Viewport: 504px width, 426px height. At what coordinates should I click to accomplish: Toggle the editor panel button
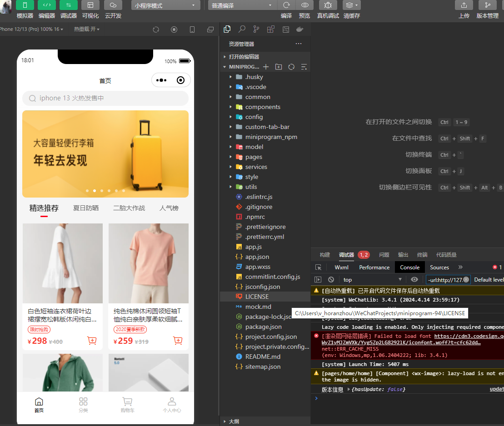click(x=47, y=5)
